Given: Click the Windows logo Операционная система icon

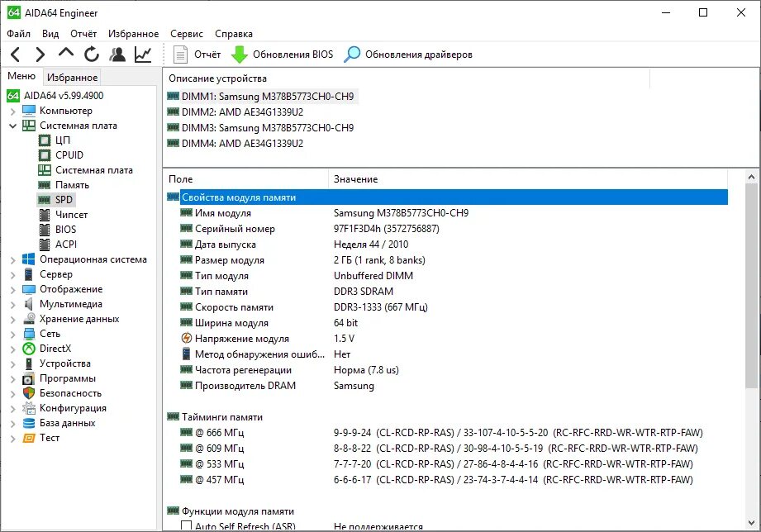Looking at the screenshot, I should (29, 259).
